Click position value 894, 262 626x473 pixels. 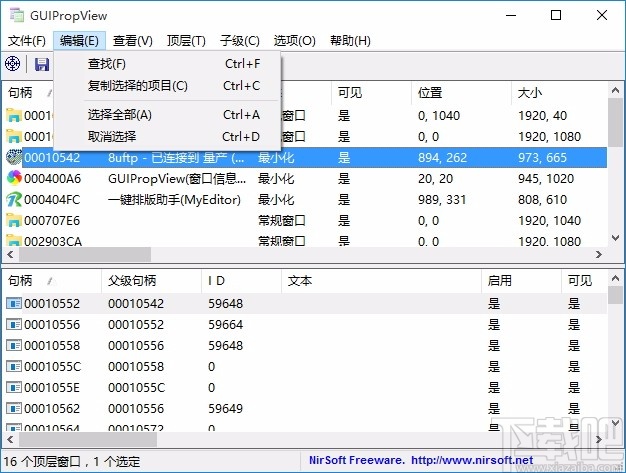[442, 158]
